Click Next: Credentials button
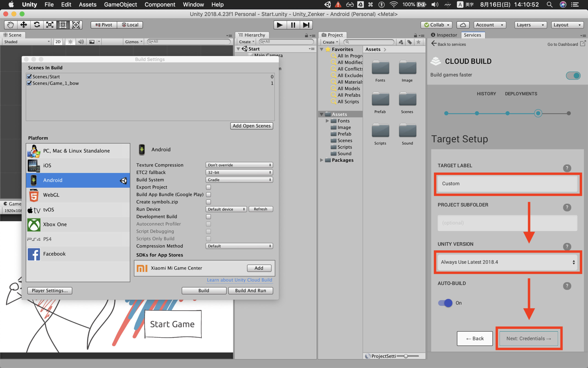The width and height of the screenshot is (588, 368). 529,338
